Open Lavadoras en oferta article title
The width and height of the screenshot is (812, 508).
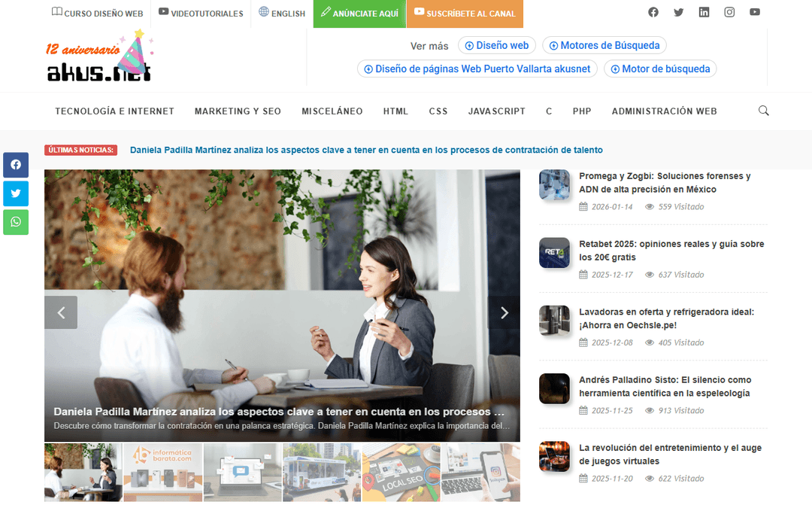click(666, 318)
